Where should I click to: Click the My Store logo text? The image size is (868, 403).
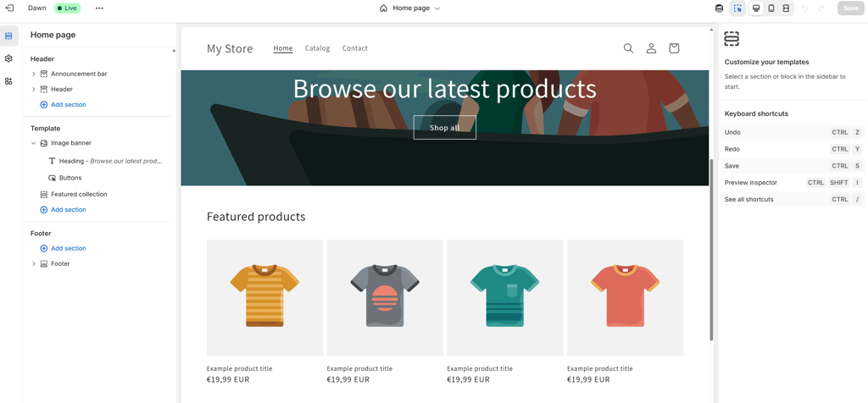pyautogui.click(x=230, y=48)
